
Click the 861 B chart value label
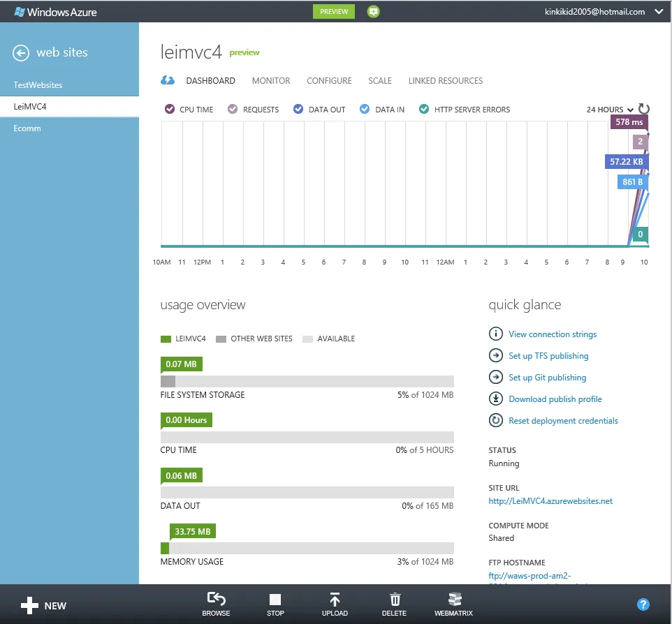[633, 182]
